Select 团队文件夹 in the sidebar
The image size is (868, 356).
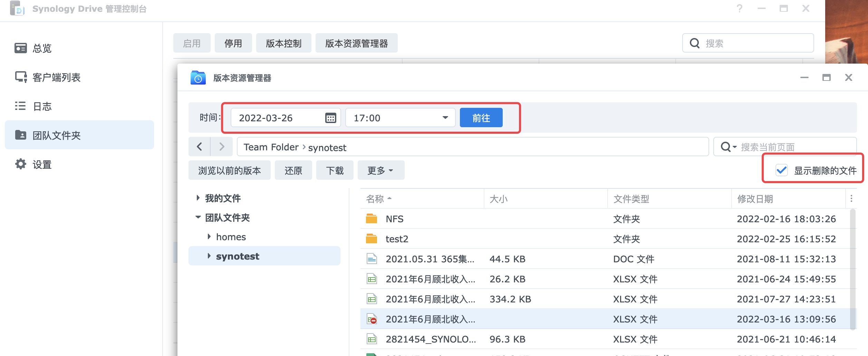tap(79, 135)
